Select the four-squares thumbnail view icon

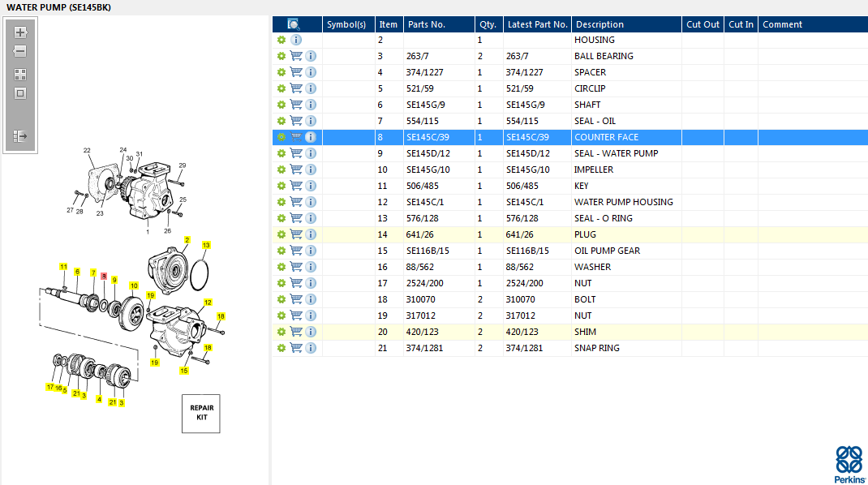click(x=20, y=75)
